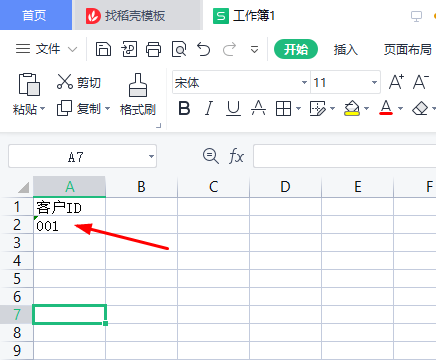Open font color dropdown arrow

point(400,109)
